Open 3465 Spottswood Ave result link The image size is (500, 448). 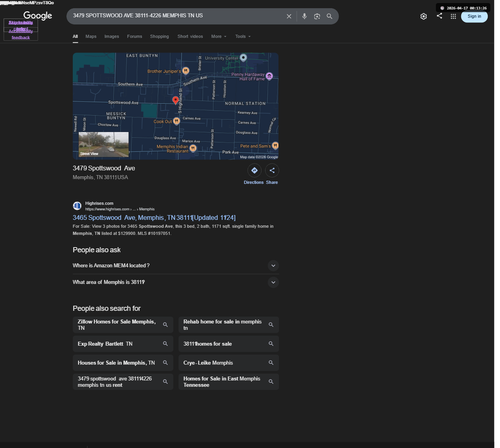[154, 218]
